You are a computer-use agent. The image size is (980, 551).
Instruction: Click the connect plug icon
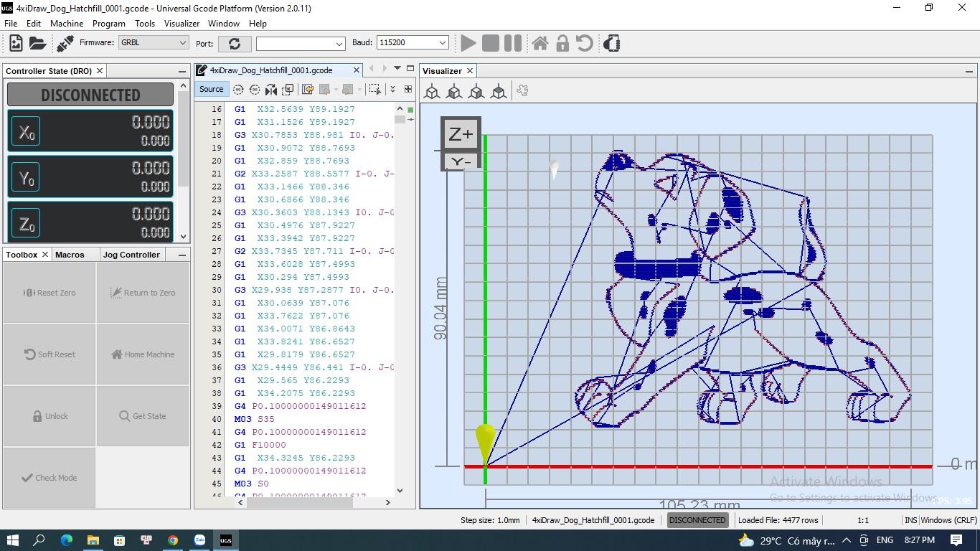pos(65,44)
